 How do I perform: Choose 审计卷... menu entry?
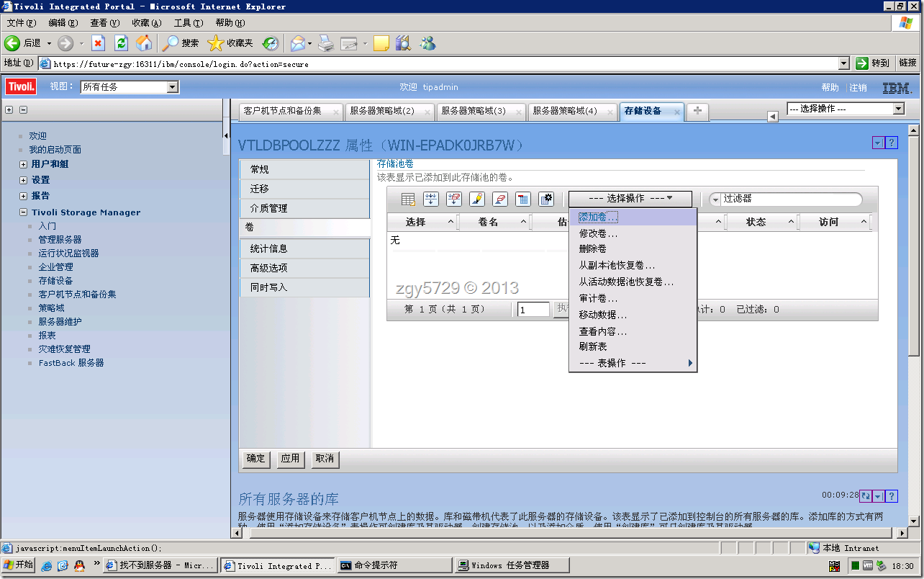point(633,298)
